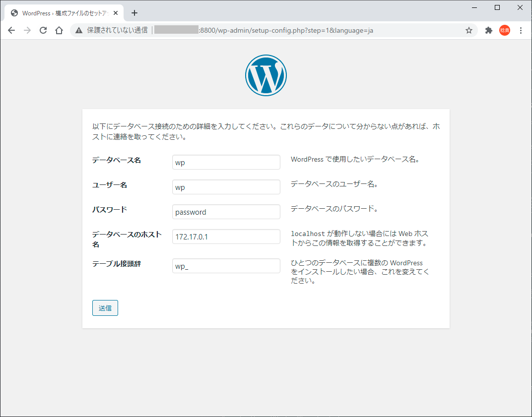The image size is (532, 417).
Task: Close the WordPress setup tab
Action: [x=116, y=13]
